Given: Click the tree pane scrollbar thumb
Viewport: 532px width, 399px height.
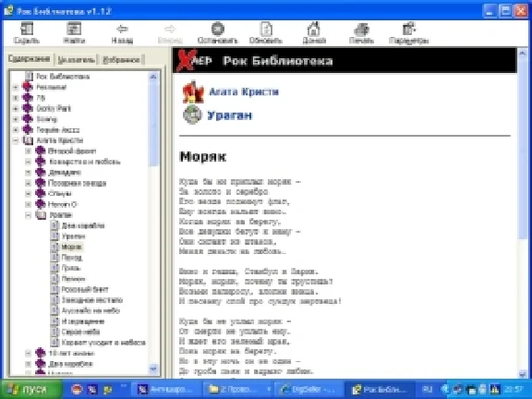Looking at the screenshot, I should tap(153, 124).
